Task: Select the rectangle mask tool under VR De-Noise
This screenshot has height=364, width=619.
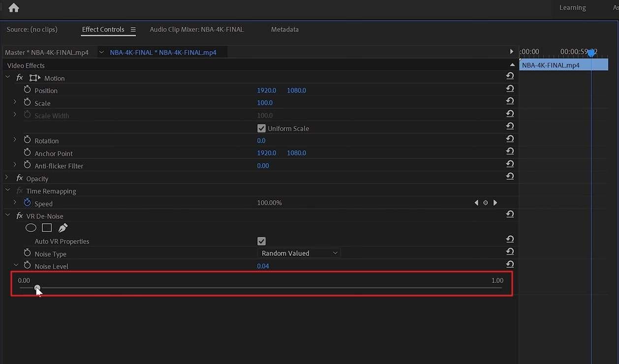Action: coord(47,228)
